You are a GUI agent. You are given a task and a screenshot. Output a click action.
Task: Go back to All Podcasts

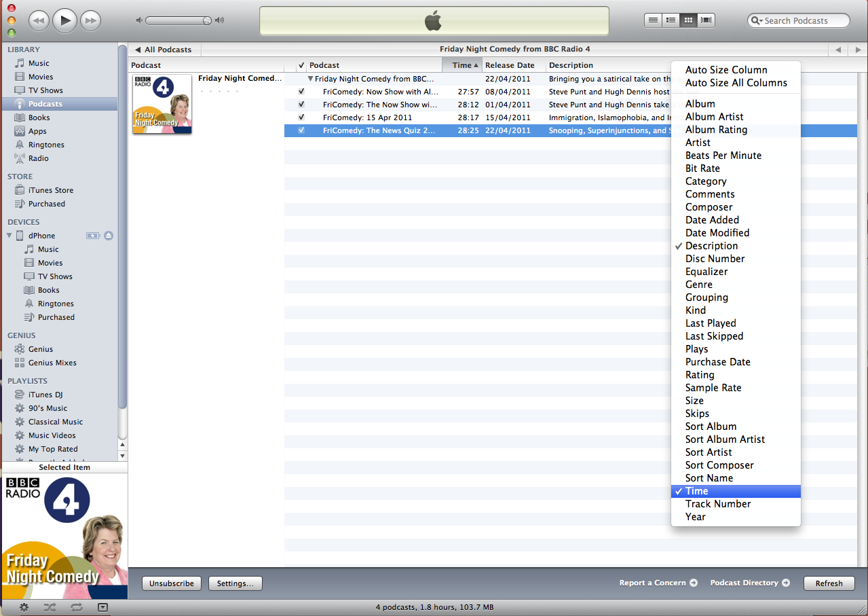click(164, 50)
